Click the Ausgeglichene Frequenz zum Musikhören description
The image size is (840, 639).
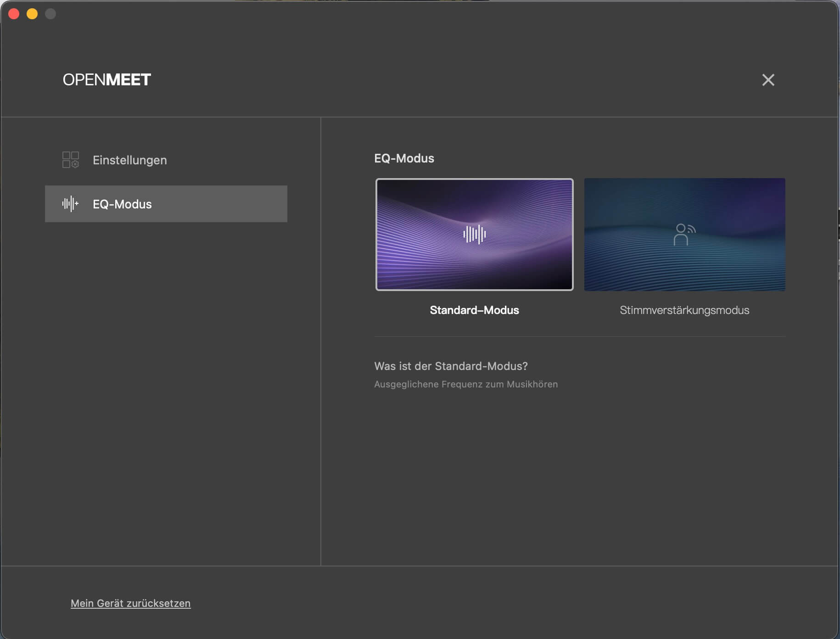(466, 384)
